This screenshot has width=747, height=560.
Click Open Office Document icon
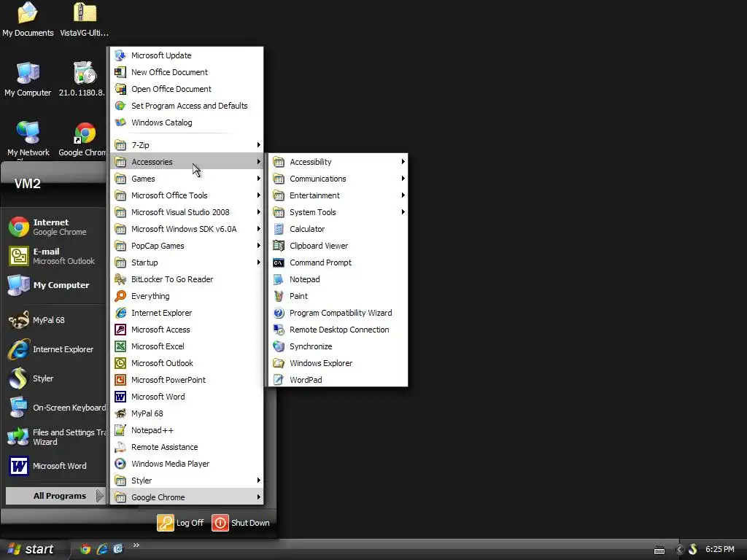120,89
